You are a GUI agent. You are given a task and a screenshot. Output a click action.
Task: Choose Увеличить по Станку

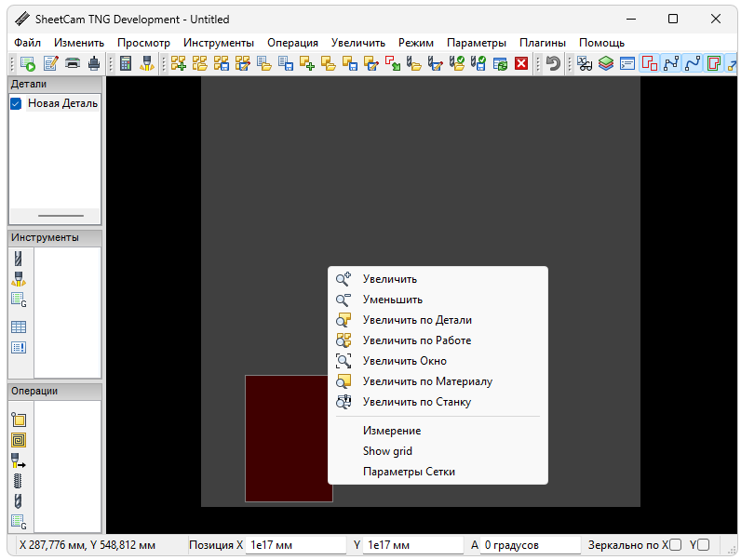tap(438, 402)
